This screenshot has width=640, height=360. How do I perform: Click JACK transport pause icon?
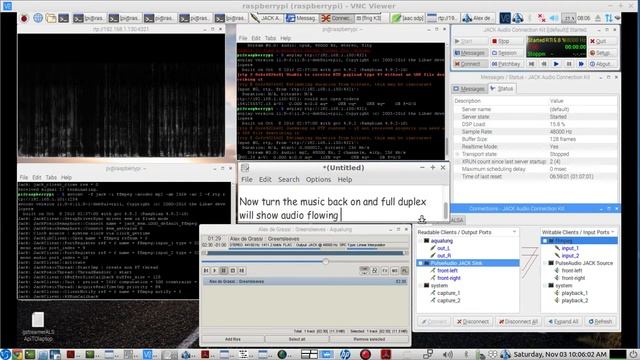(x=569, y=64)
